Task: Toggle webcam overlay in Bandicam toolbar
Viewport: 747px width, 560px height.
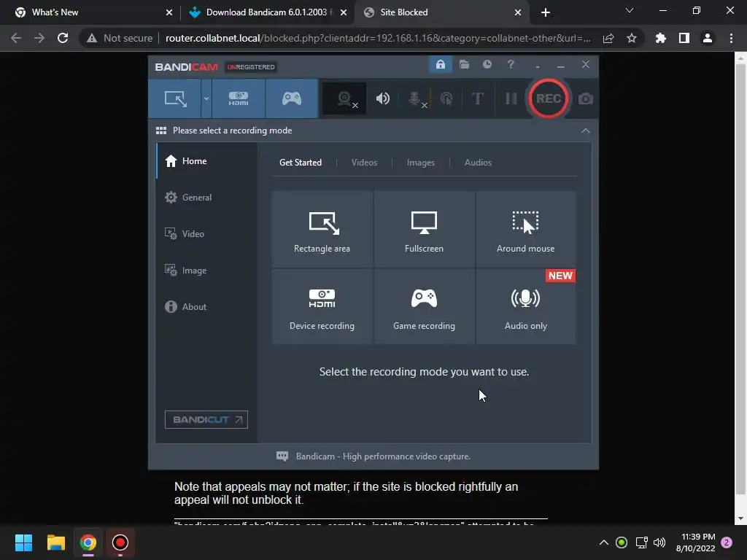Action: pyautogui.click(x=345, y=98)
